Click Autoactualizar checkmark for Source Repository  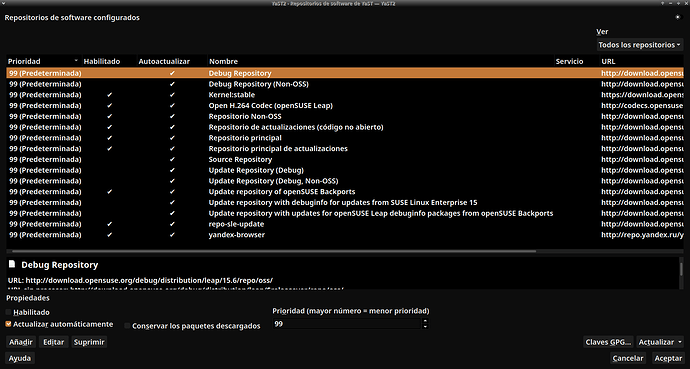point(172,159)
